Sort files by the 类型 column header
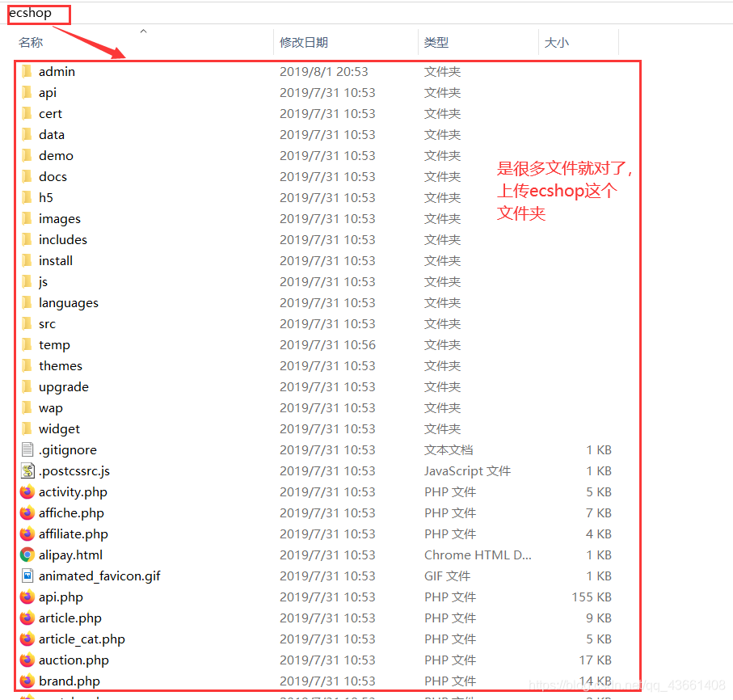The width and height of the screenshot is (733, 700). (436, 43)
